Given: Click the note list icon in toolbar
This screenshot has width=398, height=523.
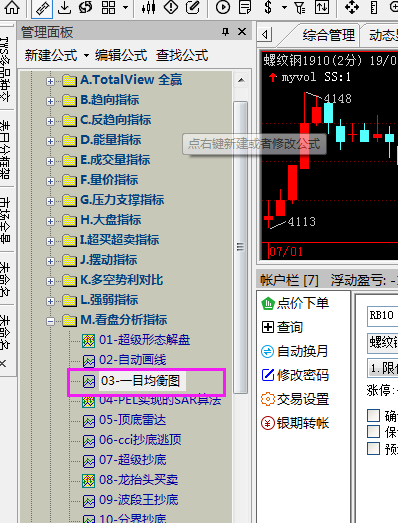Looking at the screenshot, I should (x=245, y=7).
